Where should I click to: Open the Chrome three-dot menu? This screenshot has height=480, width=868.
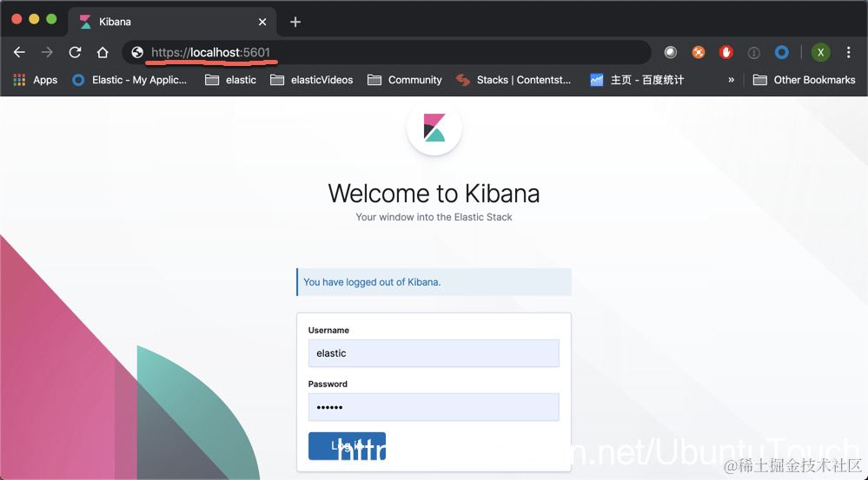tap(848, 53)
